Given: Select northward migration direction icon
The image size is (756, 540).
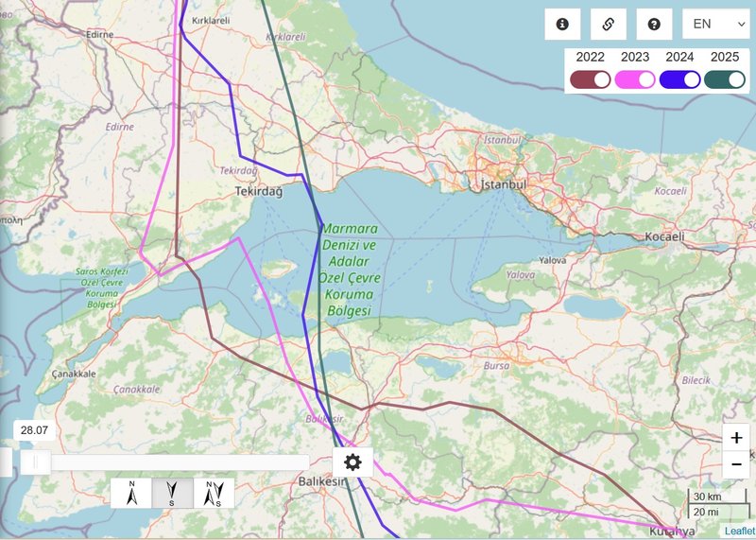Looking at the screenshot, I should click(131, 494).
